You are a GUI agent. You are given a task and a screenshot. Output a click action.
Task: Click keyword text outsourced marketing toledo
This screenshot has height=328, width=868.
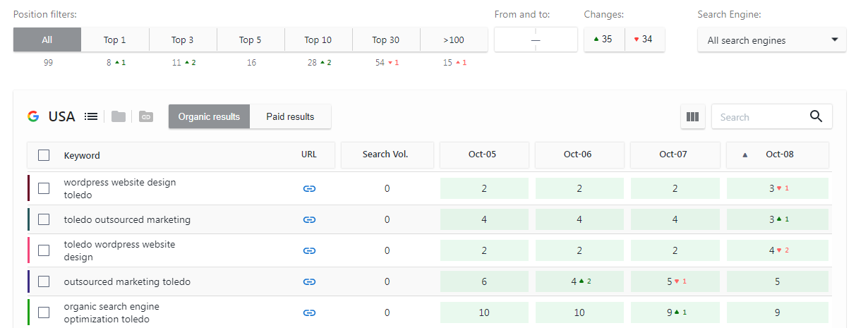tap(127, 281)
